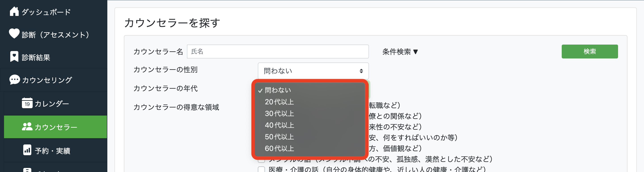Click the カレンダー calendar icon
Viewport: 644px width, 172px height.
click(x=27, y=103)
